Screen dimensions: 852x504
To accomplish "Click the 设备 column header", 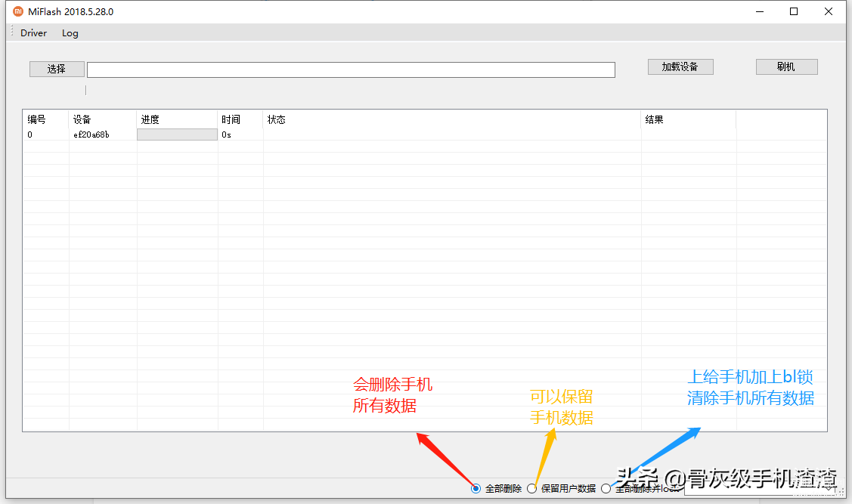I will click(x=103, y=119).
